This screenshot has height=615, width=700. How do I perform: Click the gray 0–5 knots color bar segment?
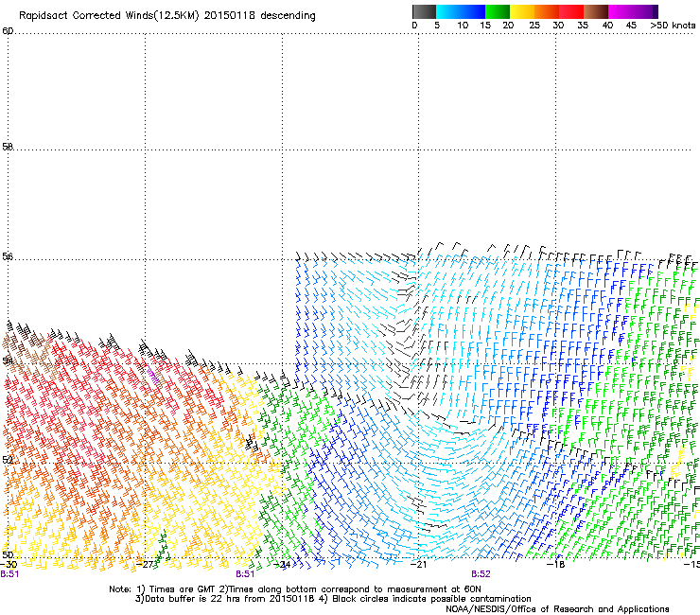point(424,11)
